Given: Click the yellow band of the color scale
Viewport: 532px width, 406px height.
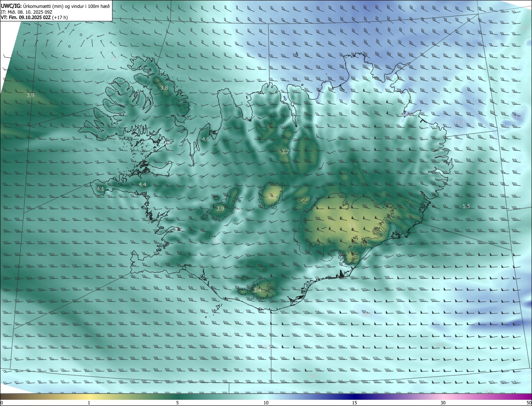Looking at the screenshot, I should point(89,396).
